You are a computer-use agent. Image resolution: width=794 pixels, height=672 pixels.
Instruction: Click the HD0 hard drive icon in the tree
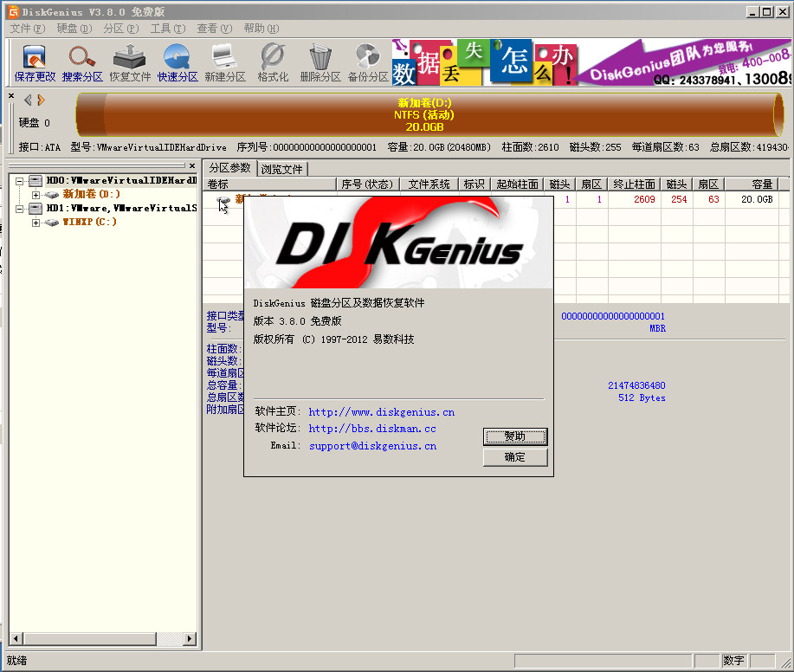click(x=36, y=180)
